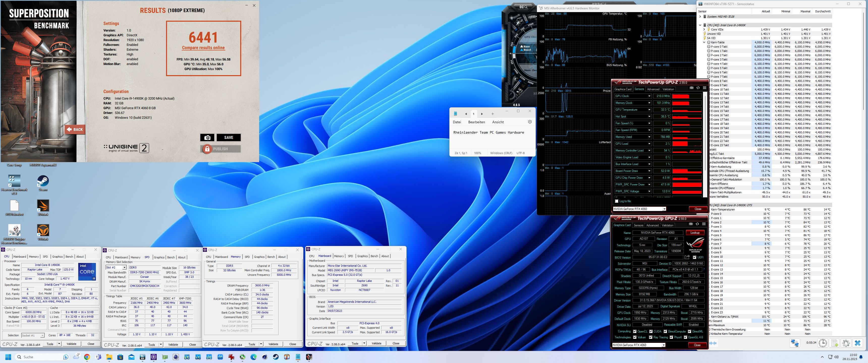Click the BIOS share/export arrow icon in GPU-Z
The width and height of the screenshot is (868, 363).
point(687,257)
